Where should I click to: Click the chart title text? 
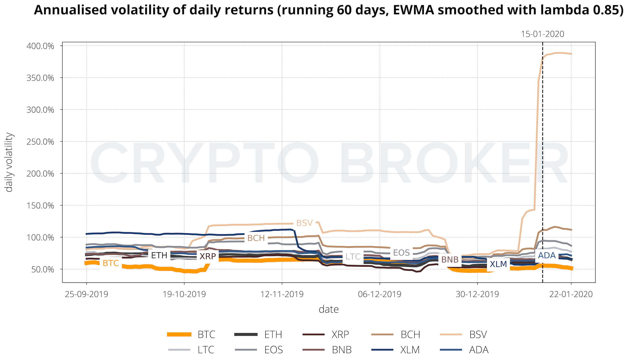pos(329,10)
